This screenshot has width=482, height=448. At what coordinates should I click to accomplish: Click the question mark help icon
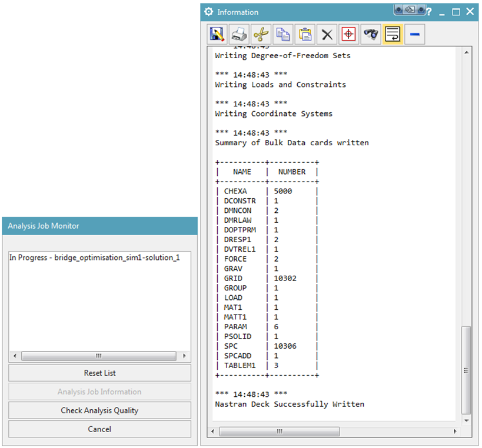point(429,12)
